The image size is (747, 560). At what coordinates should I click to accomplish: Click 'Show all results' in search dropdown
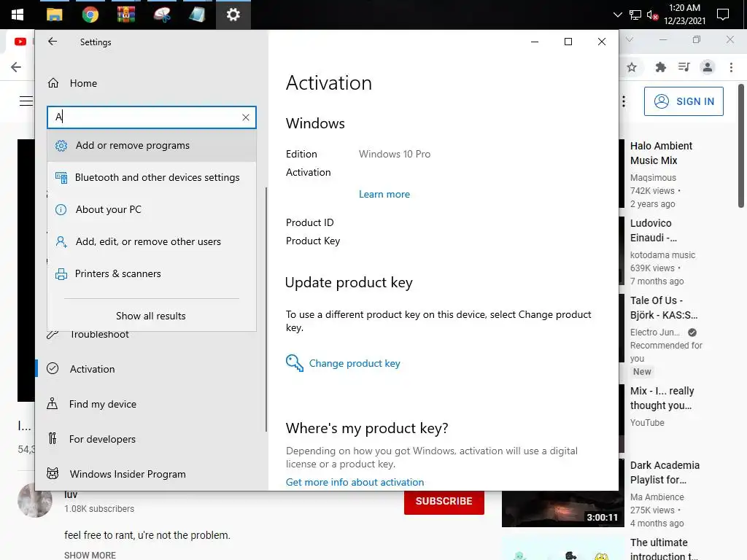[x=151, y=316]
